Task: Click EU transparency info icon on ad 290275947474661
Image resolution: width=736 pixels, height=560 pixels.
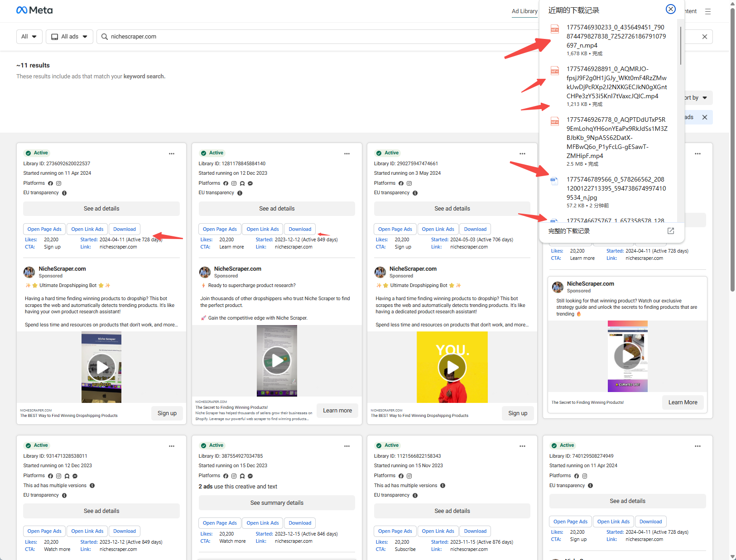Action: point(415,193)
